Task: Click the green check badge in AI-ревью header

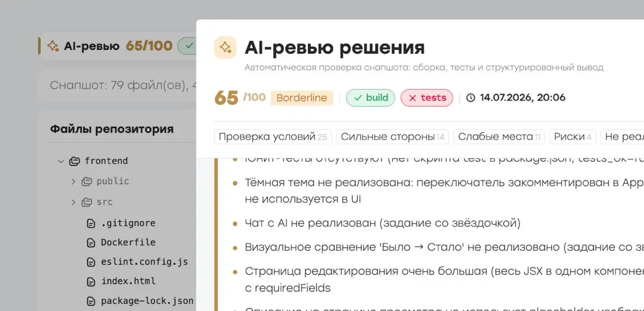Action: coord(187,46)
